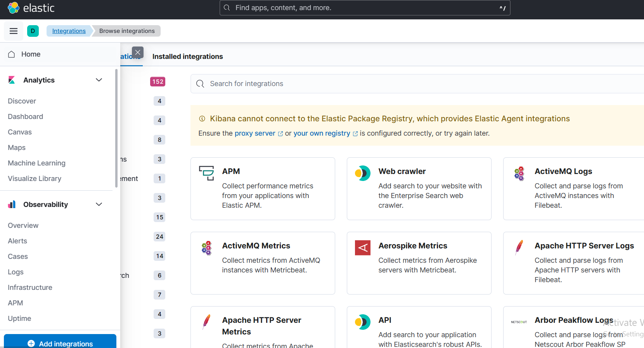
Task: Open Maps from the sidebar
Action: (17, 148)
